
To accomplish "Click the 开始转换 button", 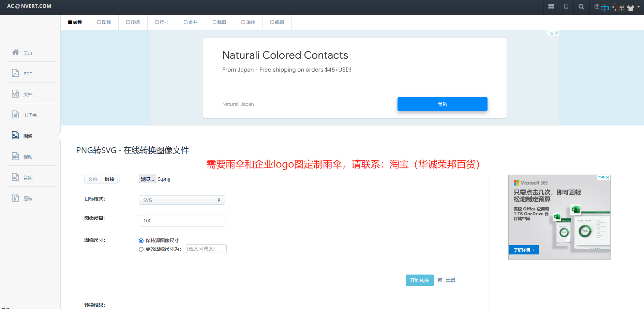I will pyautogui.click(x=419, y=280).
